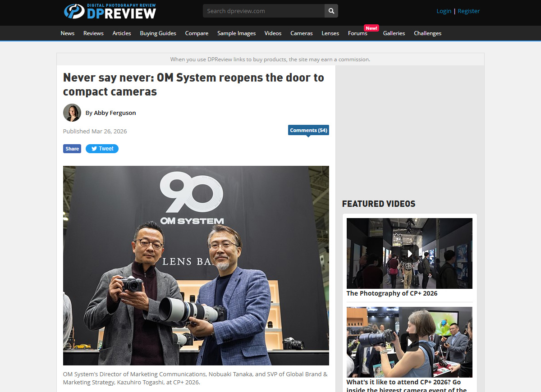Click the OM System article main photo
This screenshot has height=392, width=541.
coord(196,265)
